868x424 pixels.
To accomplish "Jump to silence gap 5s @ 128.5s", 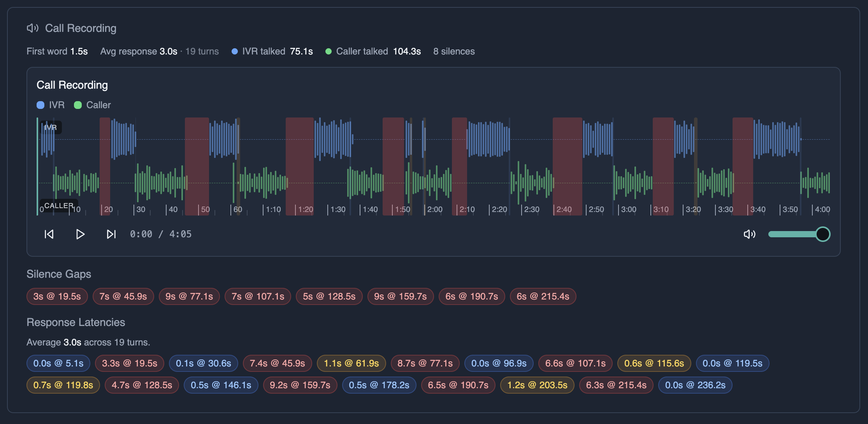I will click(x=329, y=296).
